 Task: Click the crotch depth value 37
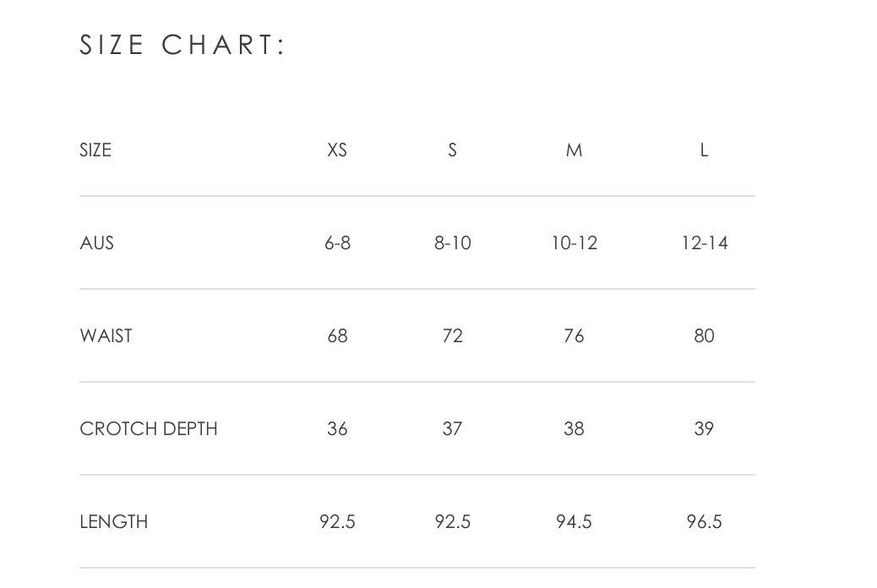pyautogui.click(x=453, y=428)
